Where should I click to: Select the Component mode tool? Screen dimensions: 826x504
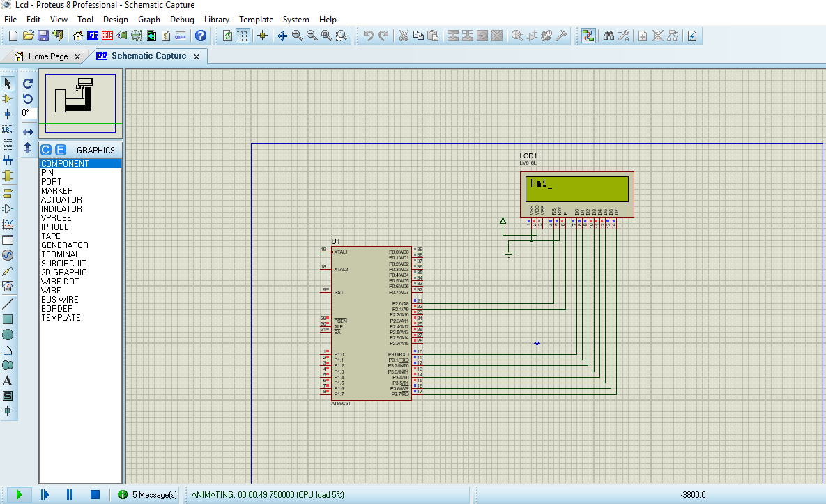(x=8, y=98)
